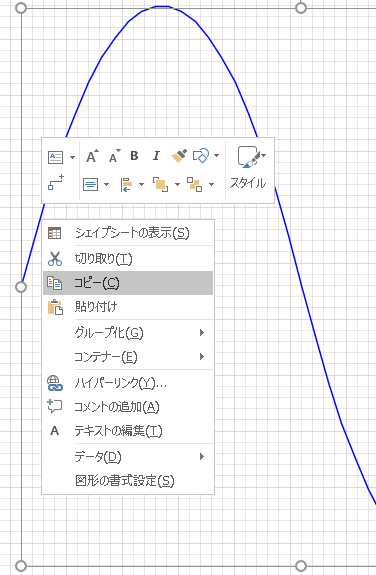The height and width of the screenshot is (575, 376).
Task: Toggle Italic formatting
Action: click(x=156, y=156)
